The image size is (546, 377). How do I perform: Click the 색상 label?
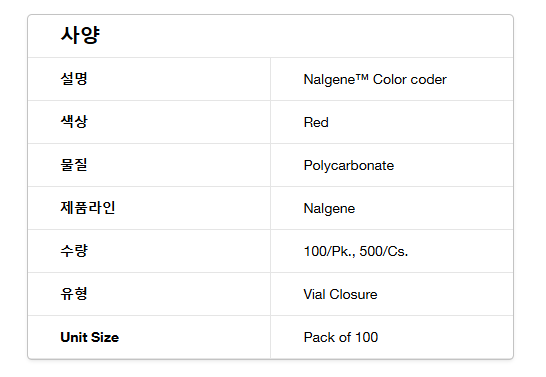(x=74, y=121)
